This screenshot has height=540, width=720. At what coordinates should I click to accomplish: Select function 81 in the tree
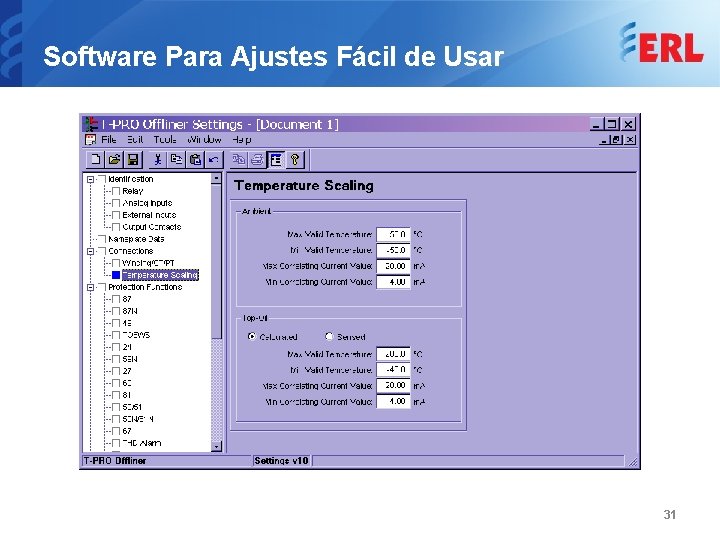coord(127,395)
